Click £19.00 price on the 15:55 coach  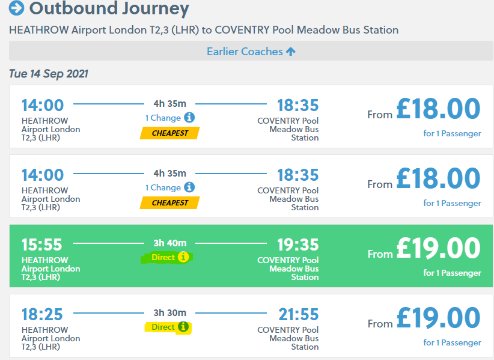pos(438,248)
